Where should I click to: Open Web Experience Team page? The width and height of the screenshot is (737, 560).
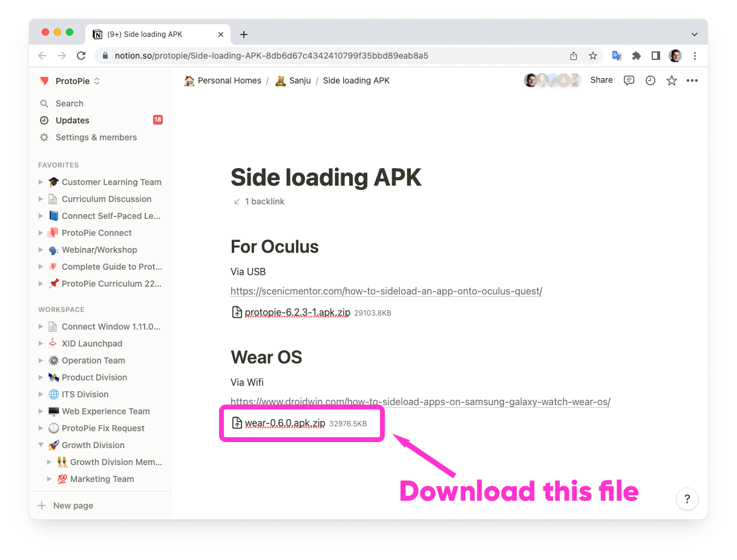(x=106, y=411)
